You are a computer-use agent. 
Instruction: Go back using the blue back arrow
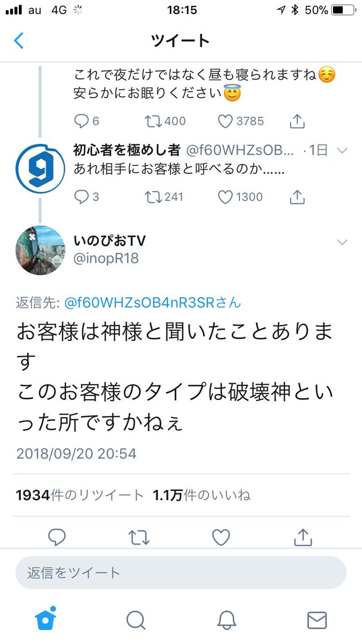(19, 41)
